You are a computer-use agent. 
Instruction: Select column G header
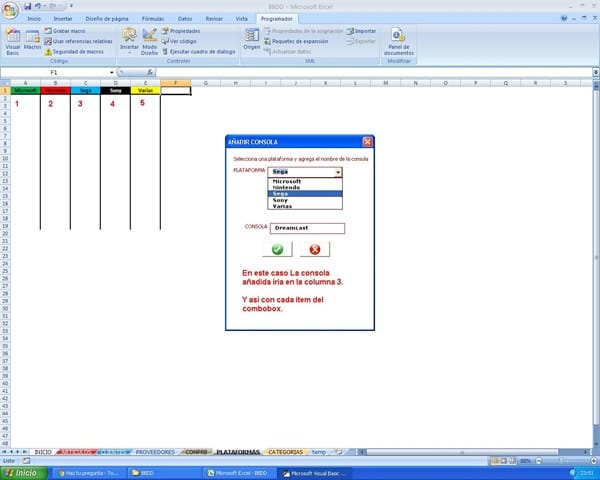tap(205, 83)
